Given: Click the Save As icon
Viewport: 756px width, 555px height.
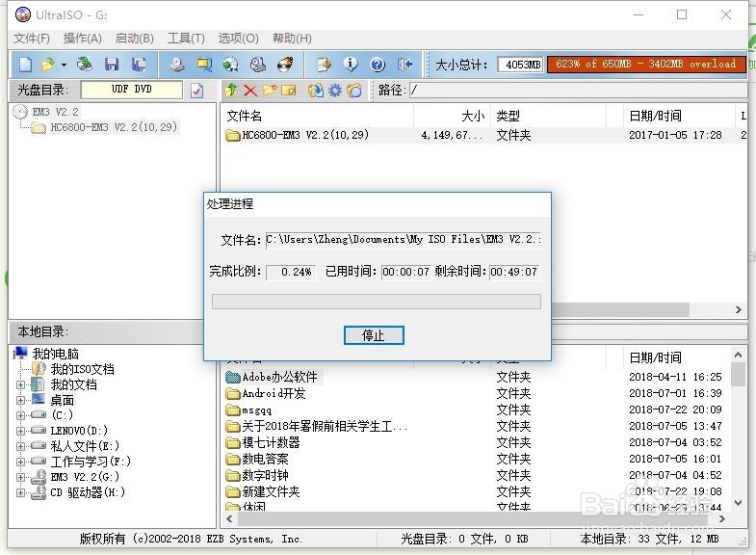Looking at the screenshot, I should [x=139, y=65].
